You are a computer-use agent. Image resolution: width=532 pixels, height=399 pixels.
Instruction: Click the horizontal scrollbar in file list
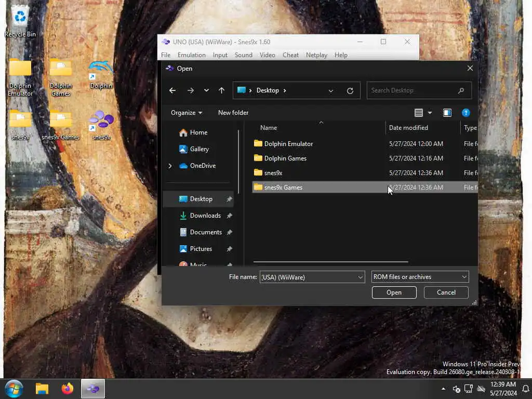[x=331, y=262]
